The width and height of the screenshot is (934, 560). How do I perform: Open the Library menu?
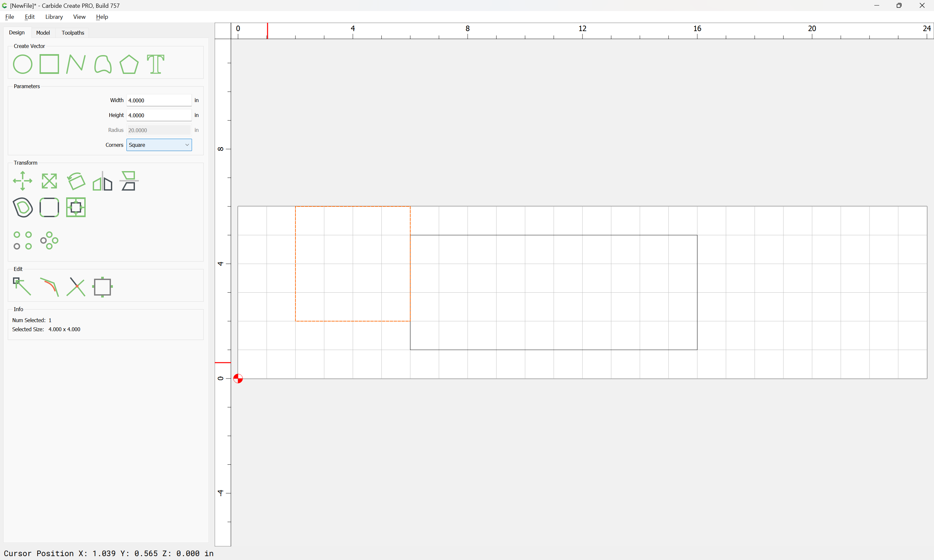pos(54,17)
